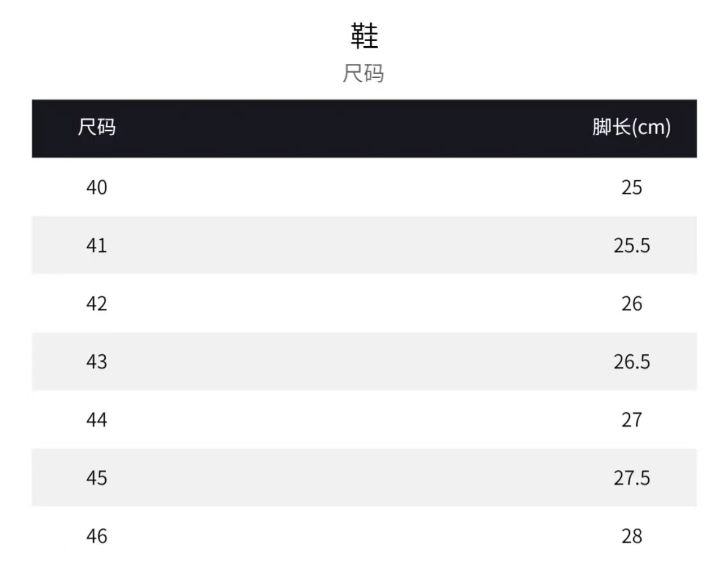This screenshot has height=588, width=727.
Task: Click the 26 foot length value
Action: tap(632, 304)
